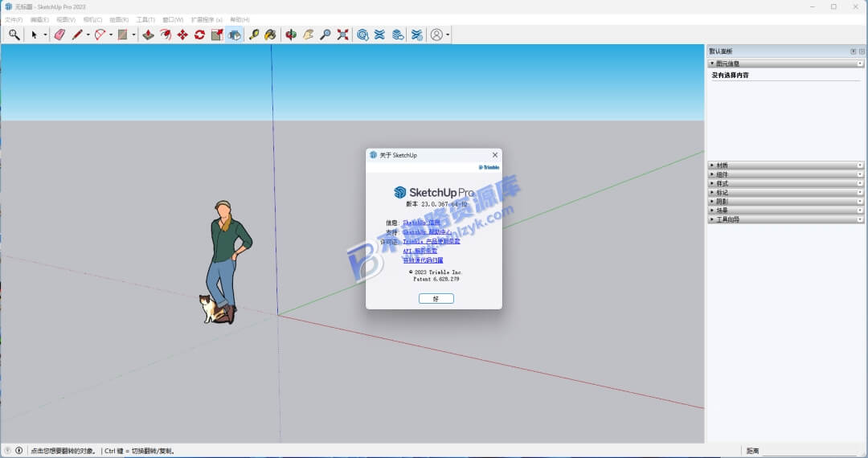This screenshot has height=458, width=868.
Task: Click the 没有选择内容 text
Action: (x=730, y=76)
